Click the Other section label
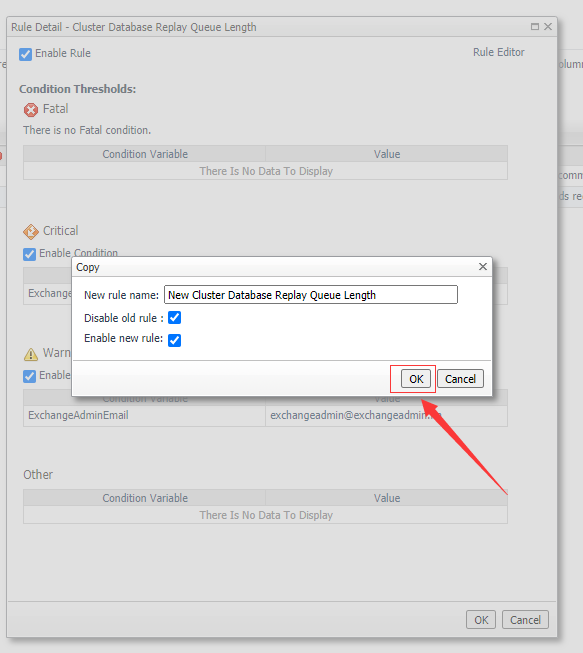Viewport: 583px width, 653px height. 38,475
